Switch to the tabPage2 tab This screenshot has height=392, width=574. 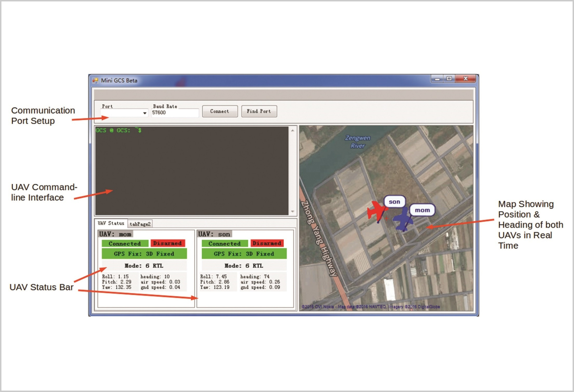coord(140,223)
